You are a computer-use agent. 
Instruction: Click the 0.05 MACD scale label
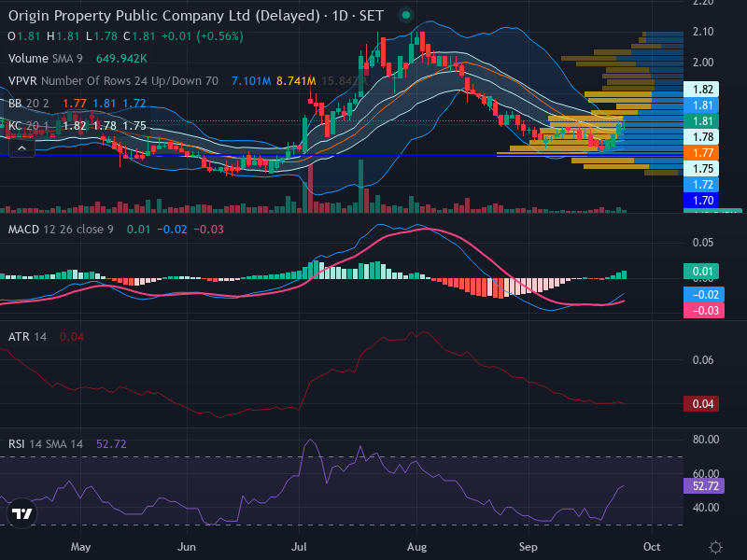coord(703,243)
